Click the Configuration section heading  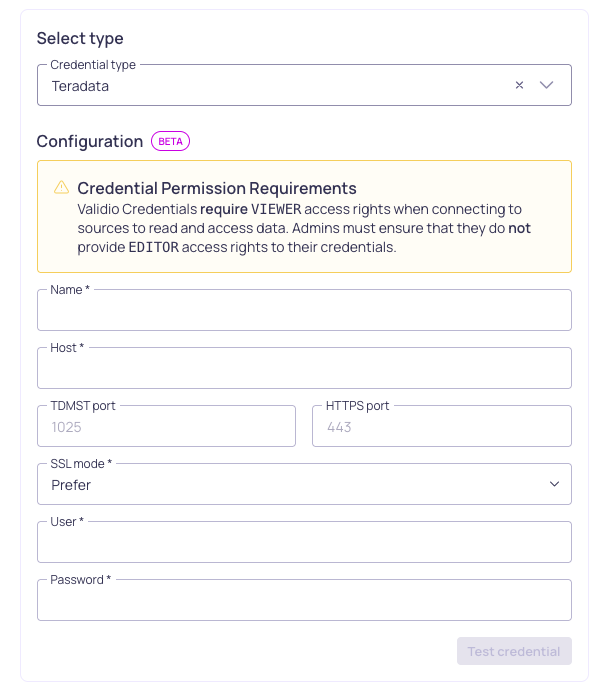(90, 141)
